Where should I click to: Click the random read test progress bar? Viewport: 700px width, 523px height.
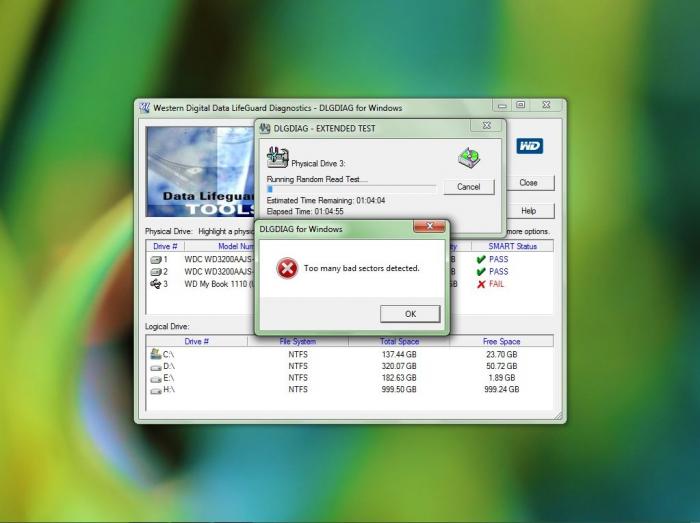coord(351,189)
